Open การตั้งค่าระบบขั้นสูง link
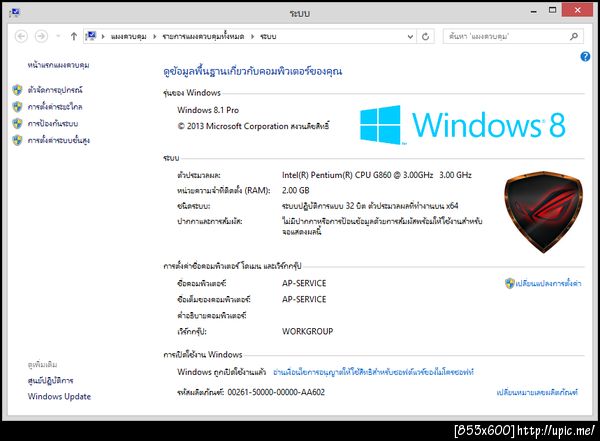Screen dimensions: 600x441 (x=59, y=140)
